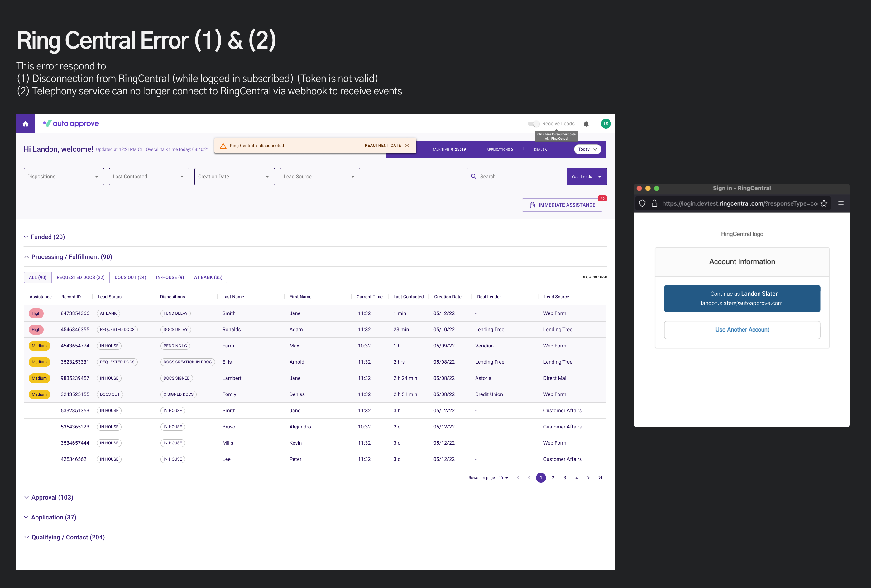Sort by Lead Source column header
Image resolution: width=871 pixels, height=588 pixels.
[557, 297]
